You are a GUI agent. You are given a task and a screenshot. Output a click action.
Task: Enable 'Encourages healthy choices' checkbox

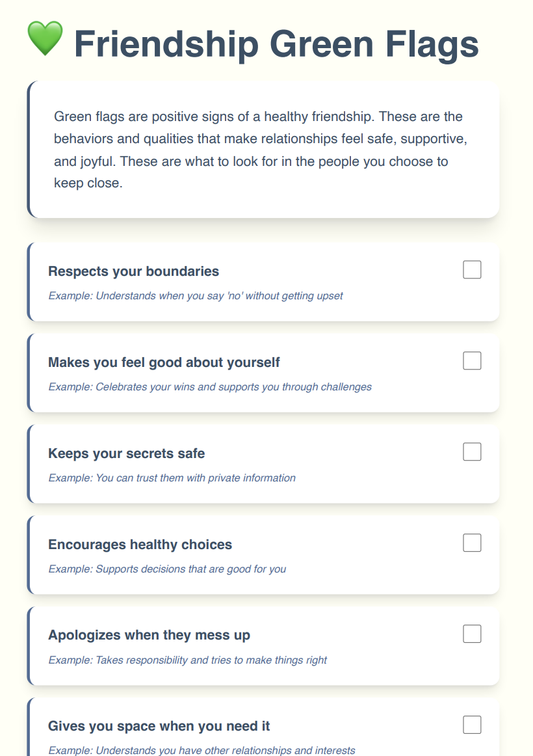click(x=472, y=543)
